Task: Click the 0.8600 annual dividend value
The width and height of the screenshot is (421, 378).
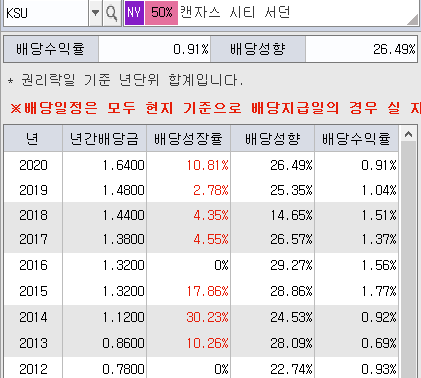Action: pyautogui.click(x=123, y=343)
